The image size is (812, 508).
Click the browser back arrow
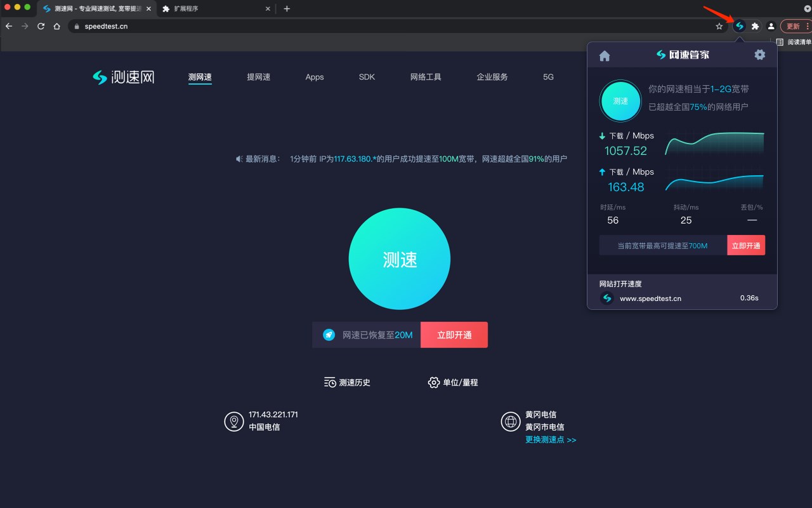pyautogui.click(x=9, y=26)
